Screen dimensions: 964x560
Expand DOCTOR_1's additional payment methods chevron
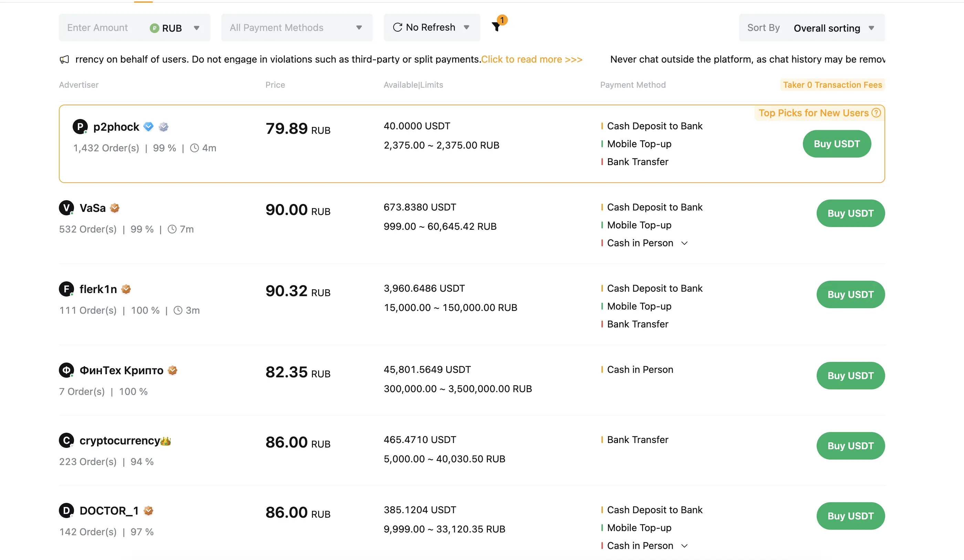tap(685, 546)
